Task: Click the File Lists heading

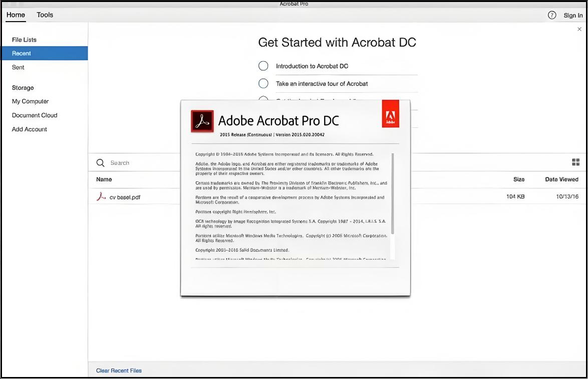Action: (x=24, y=40)
